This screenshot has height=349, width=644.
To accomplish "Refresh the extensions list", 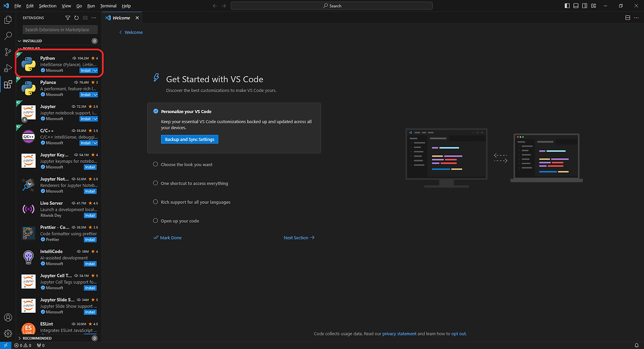I will 76,18.
